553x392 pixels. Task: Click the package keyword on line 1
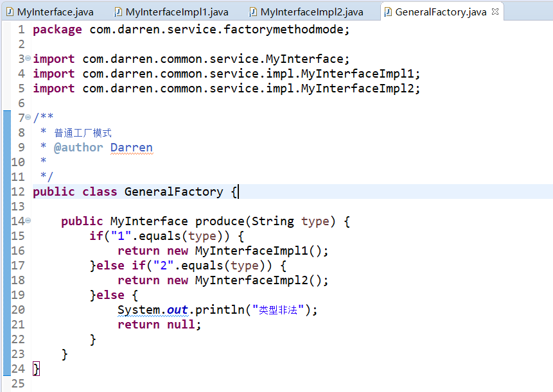(x=57, y=30)
